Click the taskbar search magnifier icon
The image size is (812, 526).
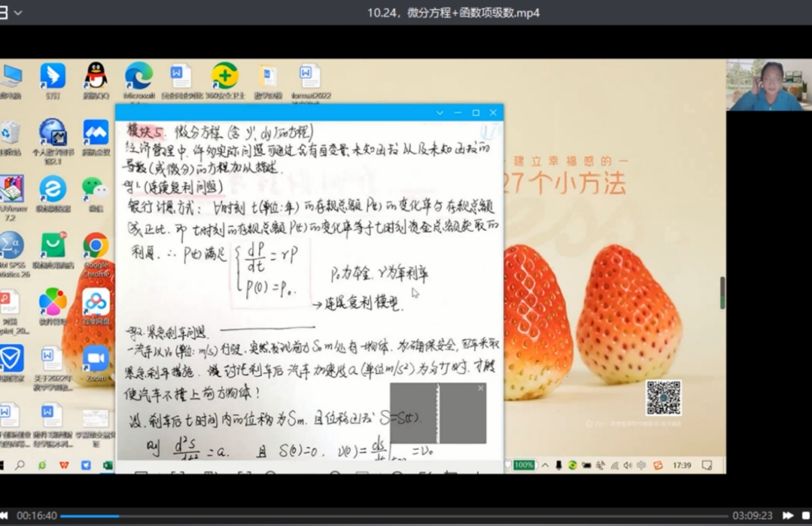20,465
